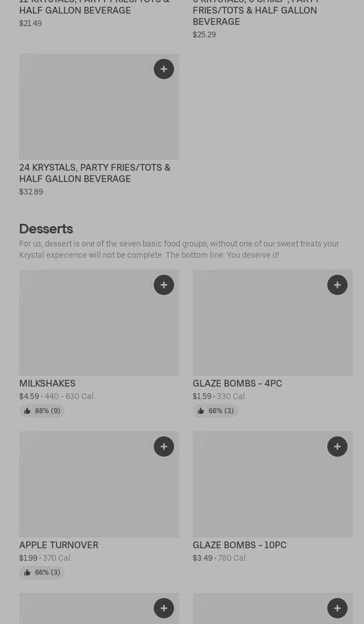The image size is (364, 624).
Task: Add Apple Turnover to the order
Action: point(164,447)
